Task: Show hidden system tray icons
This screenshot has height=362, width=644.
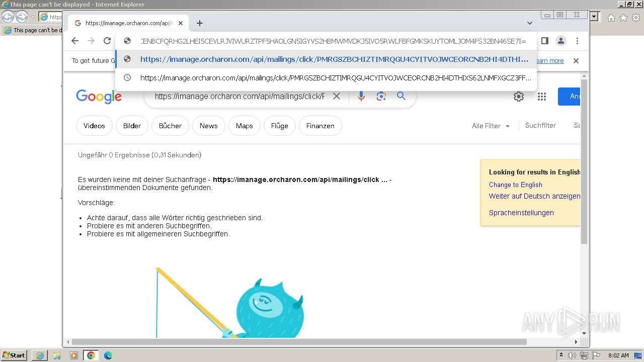Action: 561,355
